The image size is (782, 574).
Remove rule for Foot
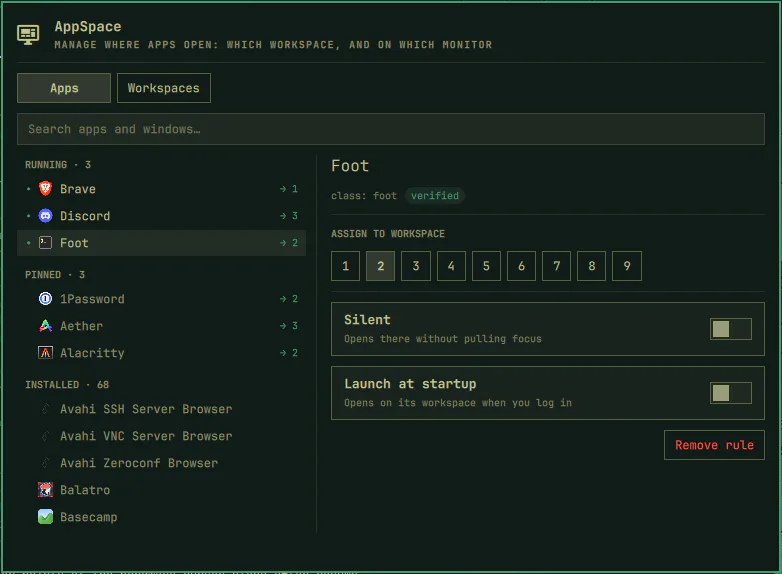pyautogui.click(x=714, y=445)
